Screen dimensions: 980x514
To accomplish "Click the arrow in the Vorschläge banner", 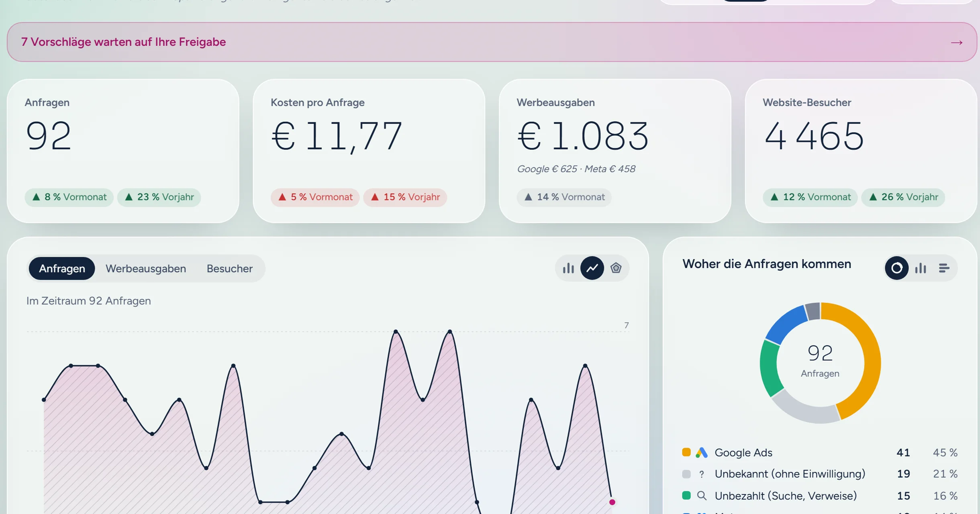I will (957, 43).
